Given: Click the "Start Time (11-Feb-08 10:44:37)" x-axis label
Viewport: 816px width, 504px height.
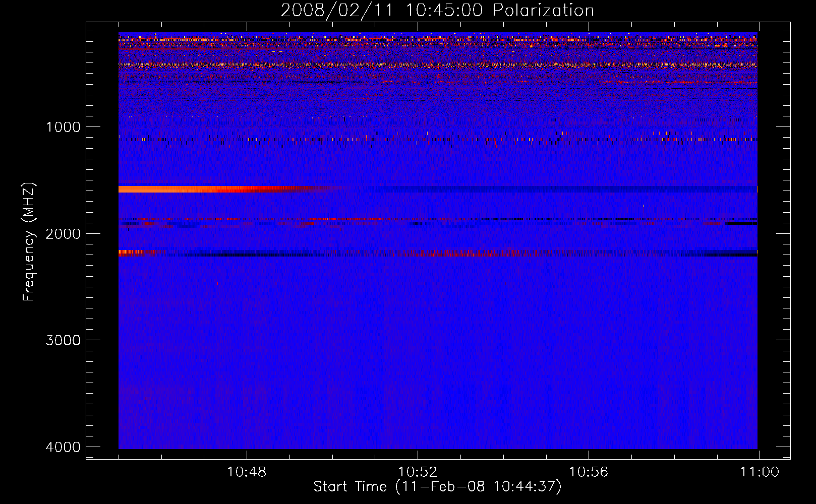Looking at the screenshot, I should click(x=437, y=487).
